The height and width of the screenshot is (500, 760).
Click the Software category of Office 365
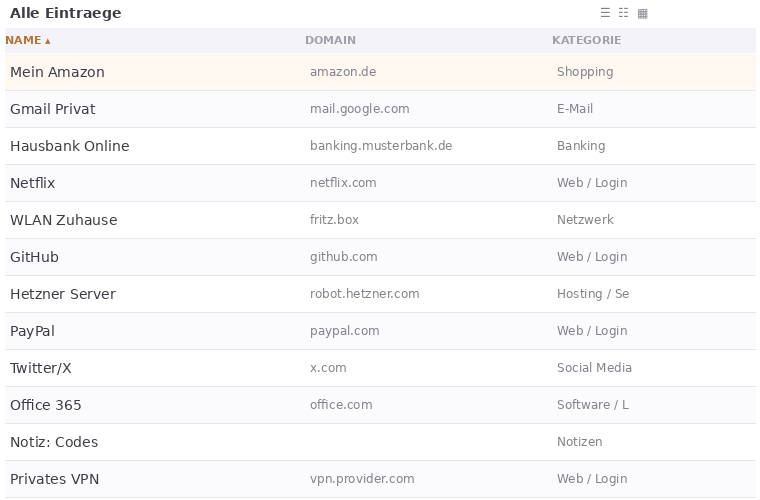point(592,405)
